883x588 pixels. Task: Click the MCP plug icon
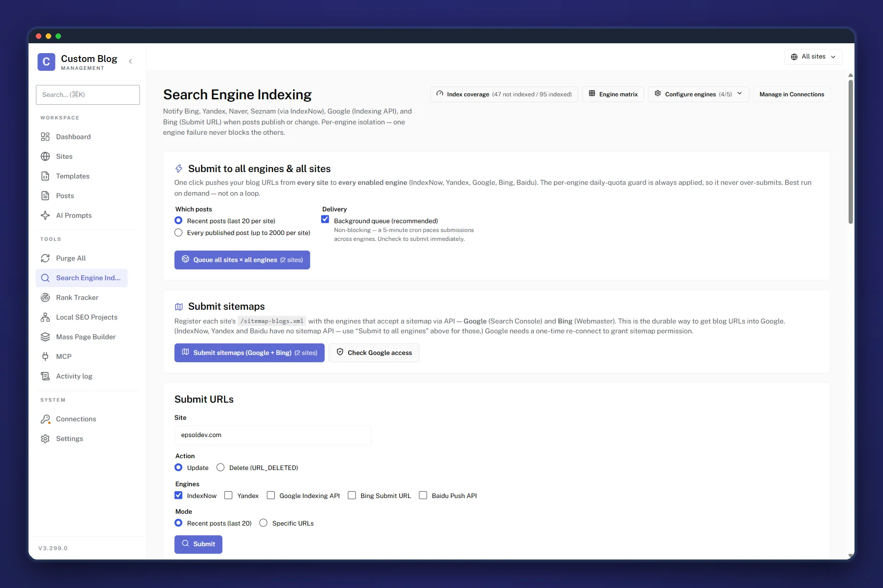pos(45,356)
